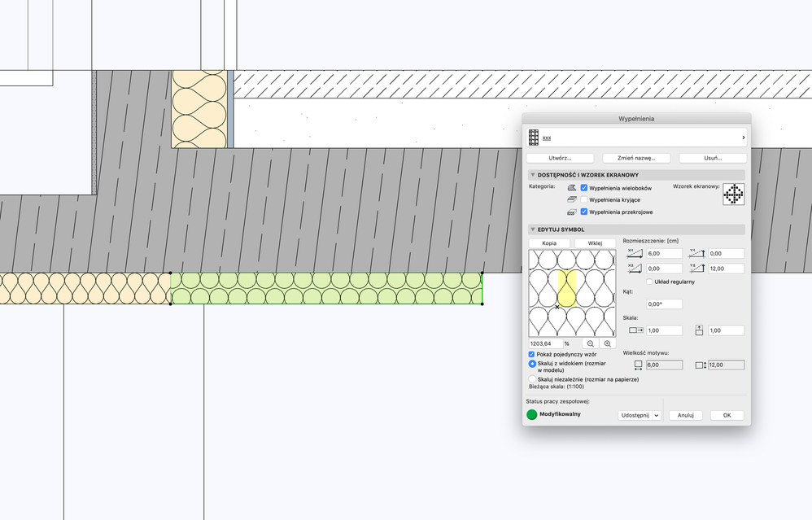Screen dimensions: 812x520
Task: Zoom out the symbol preview
Action: point(591,343)
